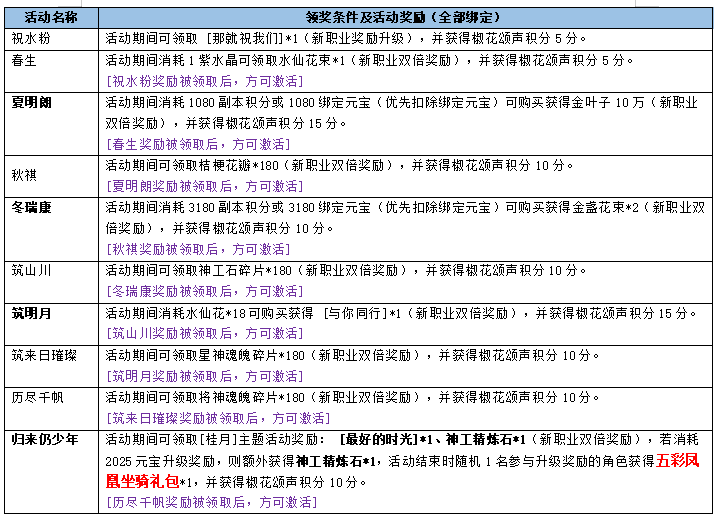Click the line about 3180 副本积分 purchase
Screen dimensions: 720x520
pos(405,208)
